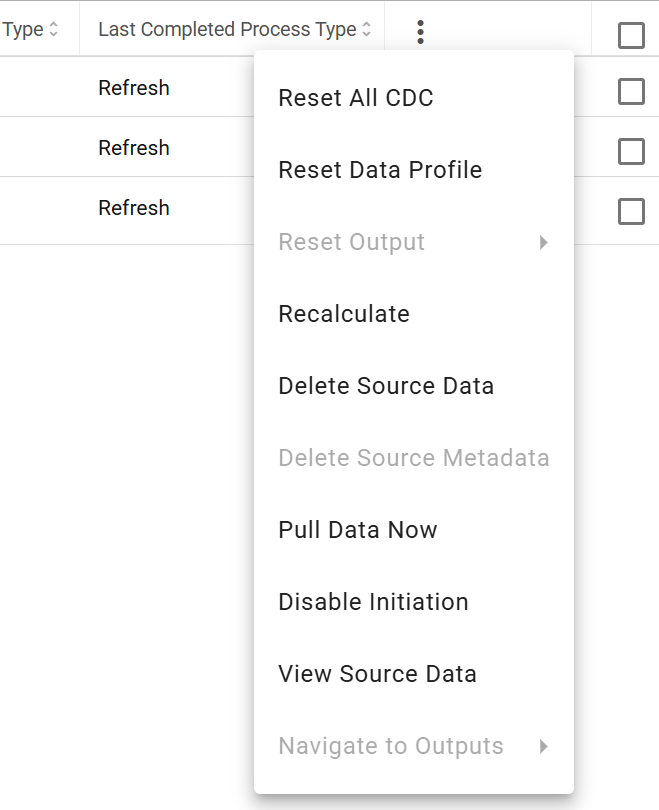659x810 pixels.
Task: Click the Type column header label
Action: click(x=23, y=29)
